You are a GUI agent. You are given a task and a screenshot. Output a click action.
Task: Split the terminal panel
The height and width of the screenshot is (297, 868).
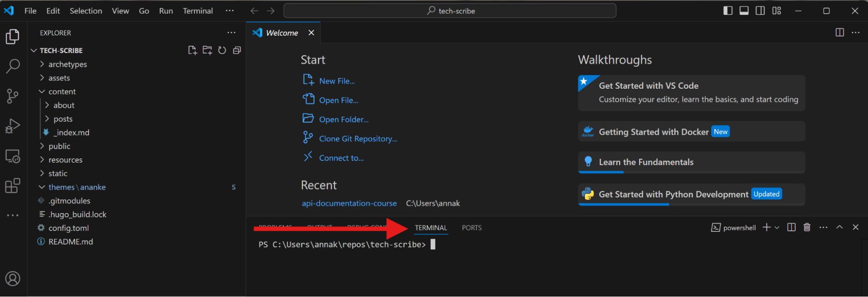click(x=792, y=227)
